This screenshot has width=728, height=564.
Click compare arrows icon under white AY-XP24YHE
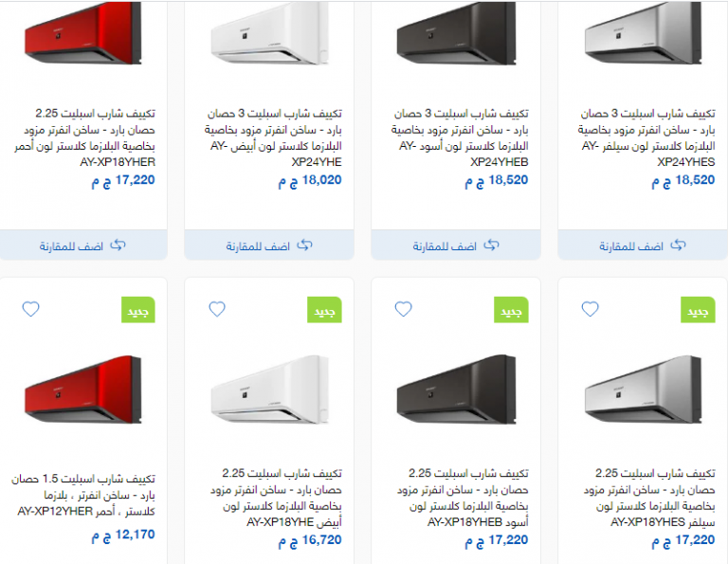(x=304, y=246)
